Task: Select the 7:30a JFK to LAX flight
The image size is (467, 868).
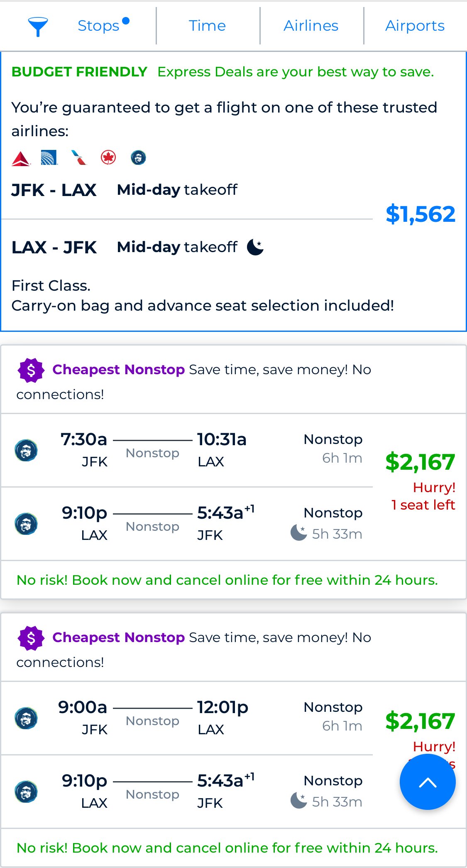Action: 187,450
